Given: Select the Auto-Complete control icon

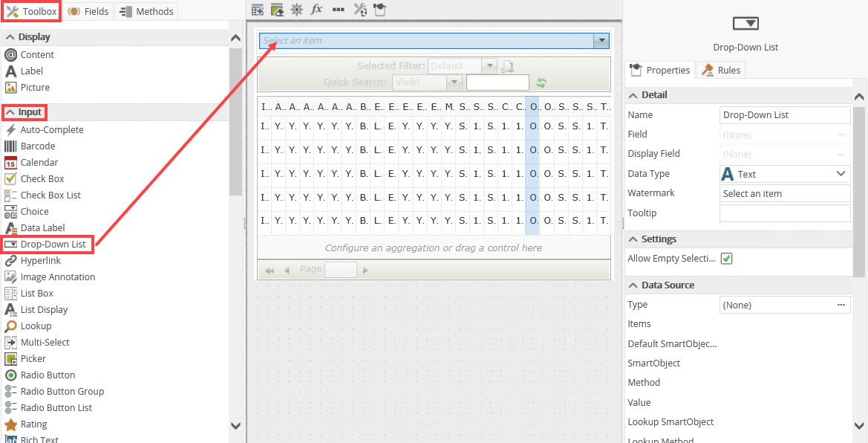Looking at the screenshot, I should pos(10,130).
